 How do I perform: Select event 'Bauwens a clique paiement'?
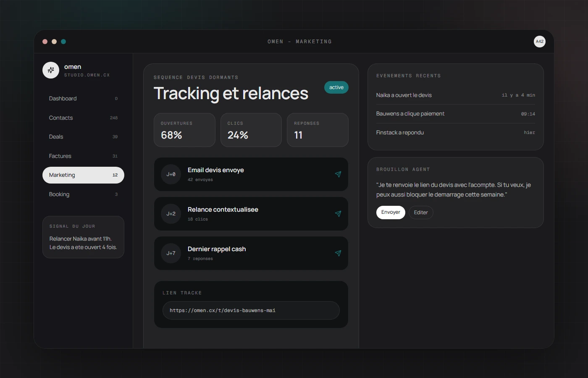[456, 114]
